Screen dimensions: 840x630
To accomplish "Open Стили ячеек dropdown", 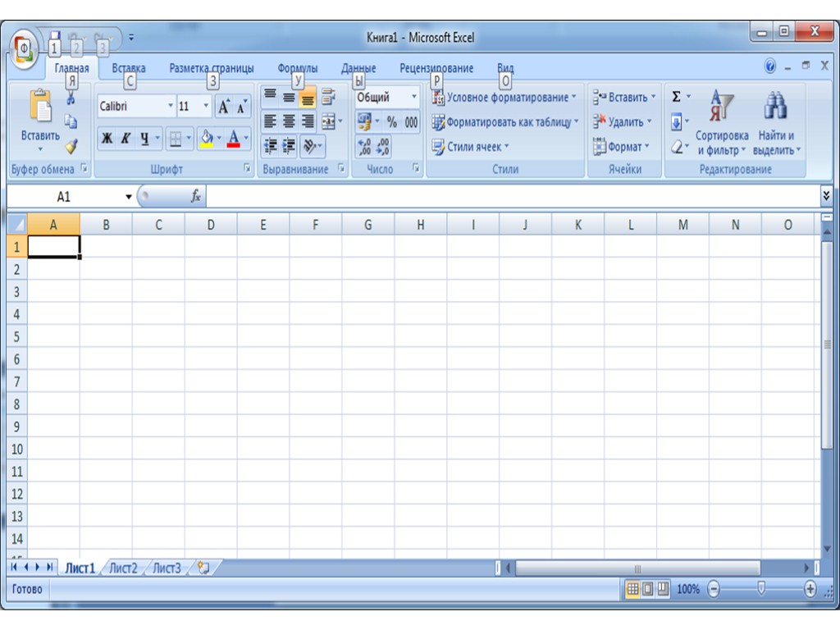I will point(471,146).
